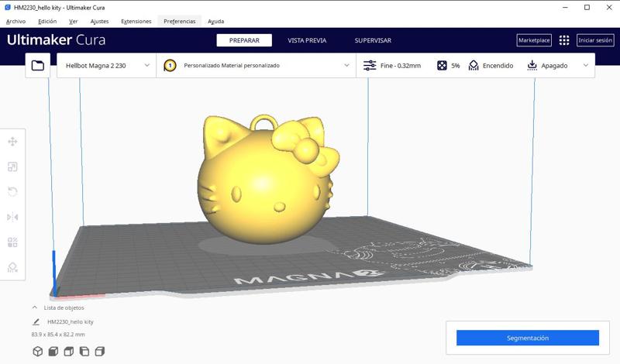
Task: Open the Archivo menu
Action: [x=15, y=22]
